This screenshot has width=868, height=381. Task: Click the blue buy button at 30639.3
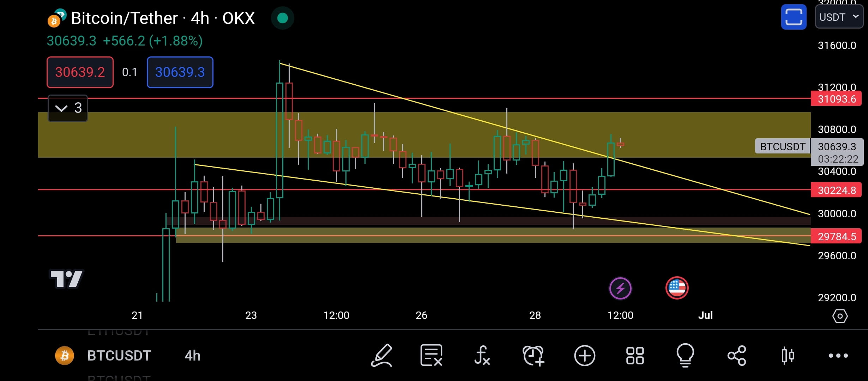pyautogui.click(x=180, y=72)
